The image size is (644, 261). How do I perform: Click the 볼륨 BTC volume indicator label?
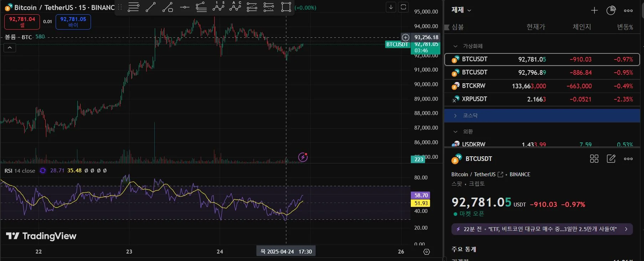click(x=19, y=37)
